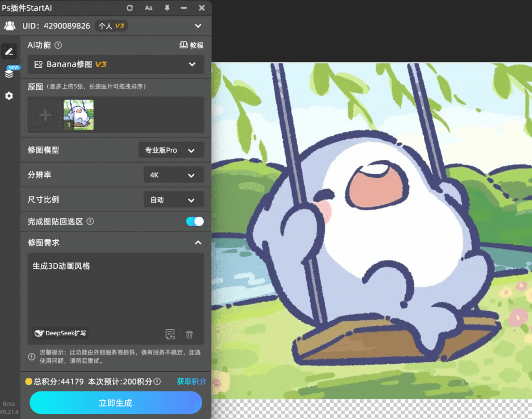The width and height of the screenshot is (532, 419).
Task: Collapse the 修图需求 section
Action: coord(197,243)
